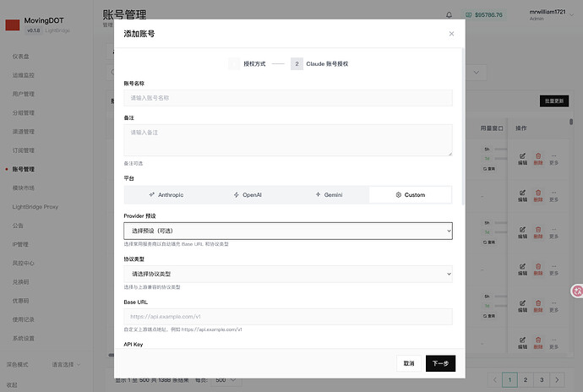Select the OpenAI platform tab
The height and width of the screenshot is (392, 583).
tap(248, 195)
